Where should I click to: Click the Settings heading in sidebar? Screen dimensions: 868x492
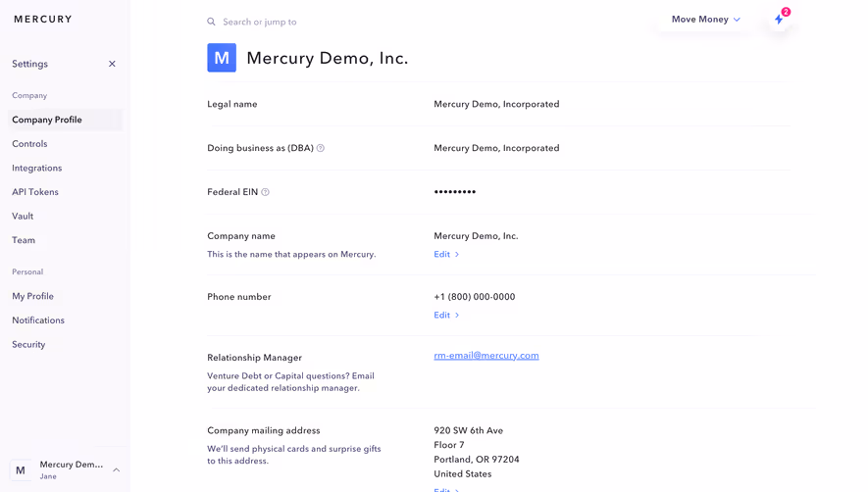coord(29,64)
